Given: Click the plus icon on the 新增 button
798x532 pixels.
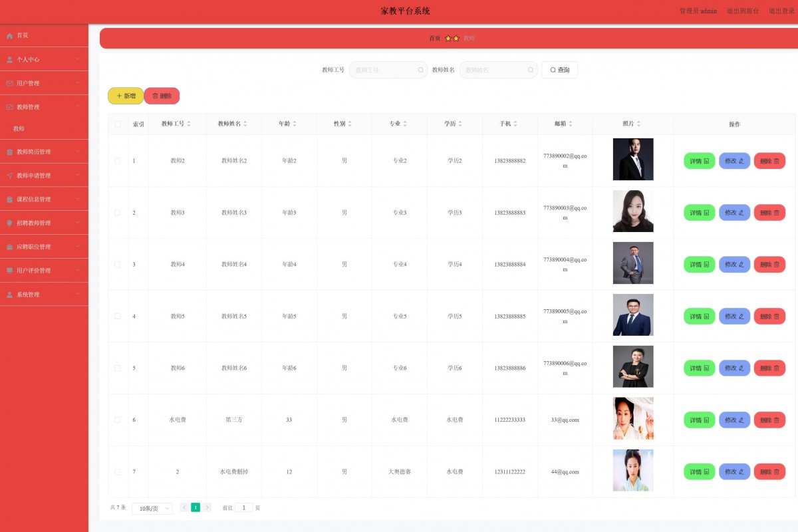Looking at the screenshot, I should click(x=118, y=96).
